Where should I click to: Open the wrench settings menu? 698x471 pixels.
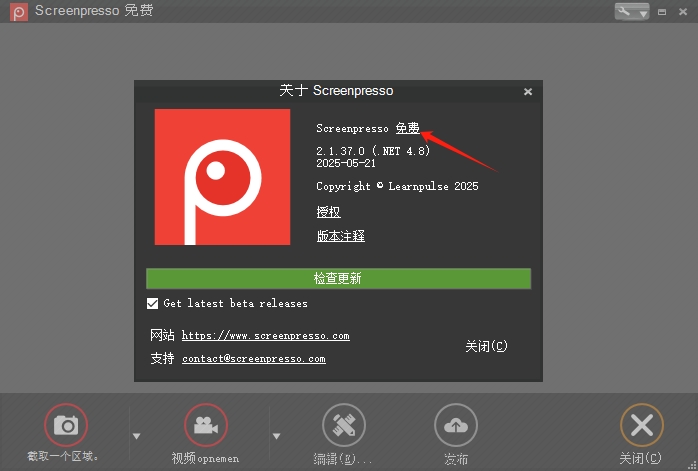(x=632, y=12)
